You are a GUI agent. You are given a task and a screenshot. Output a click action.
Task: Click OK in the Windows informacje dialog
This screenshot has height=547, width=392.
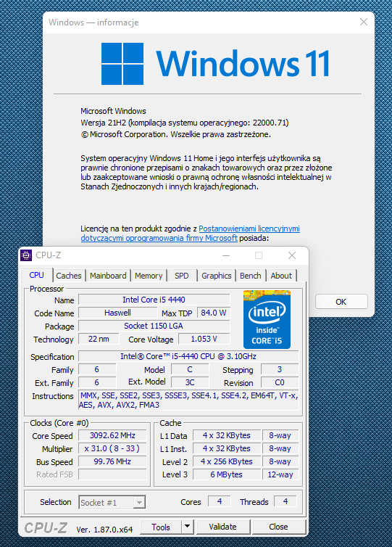341,302
